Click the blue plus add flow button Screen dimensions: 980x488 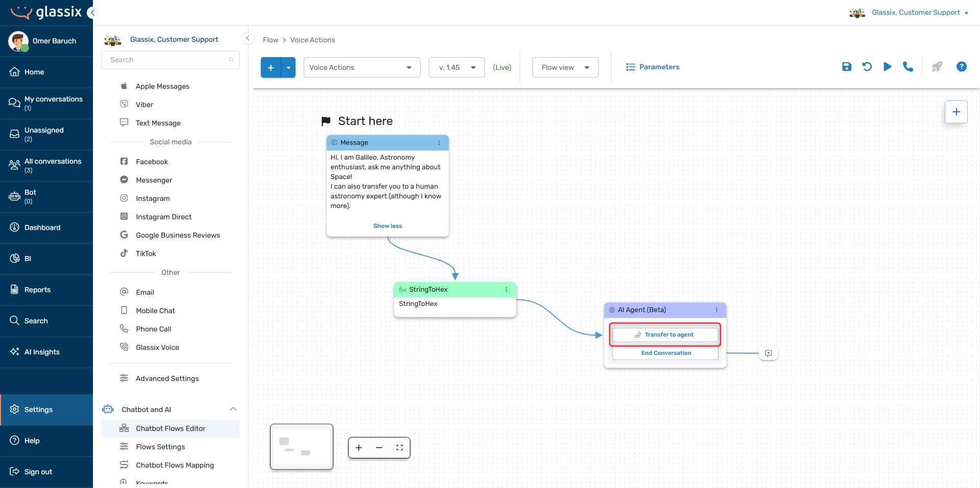(271, 67)
